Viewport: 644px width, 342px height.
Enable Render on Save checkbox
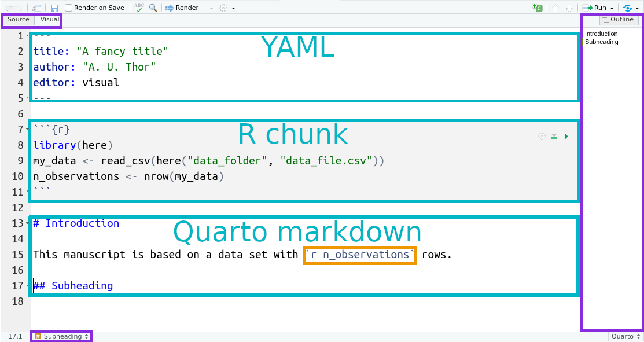(x=69, y=8)
